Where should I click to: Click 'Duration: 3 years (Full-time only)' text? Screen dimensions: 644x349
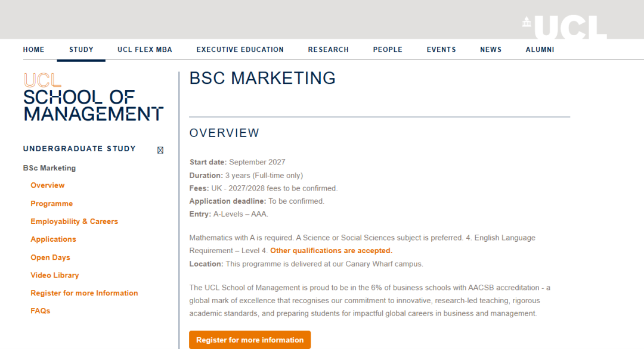(x=246, y=176)
